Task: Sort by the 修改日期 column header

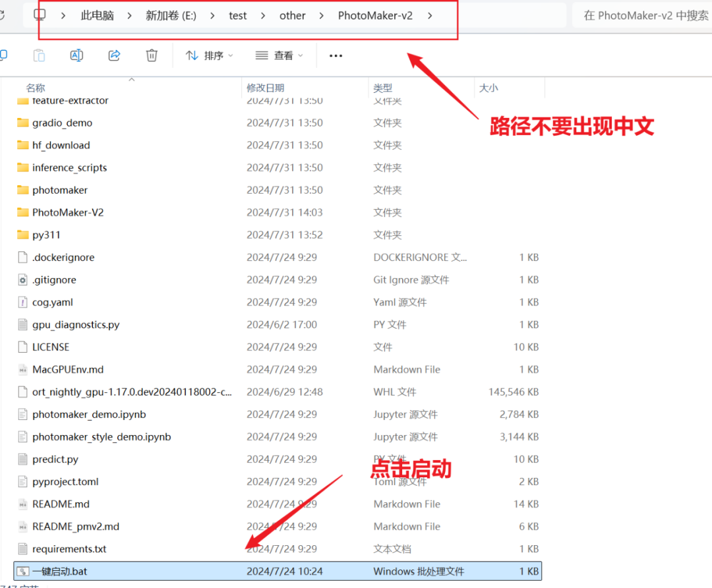Action: click(x=265, y=88)
